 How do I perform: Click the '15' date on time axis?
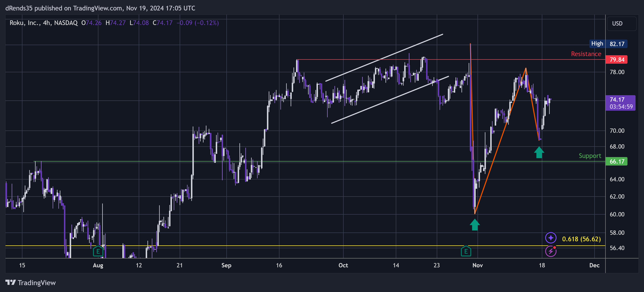pyautogui.click(x=22, y=265)
